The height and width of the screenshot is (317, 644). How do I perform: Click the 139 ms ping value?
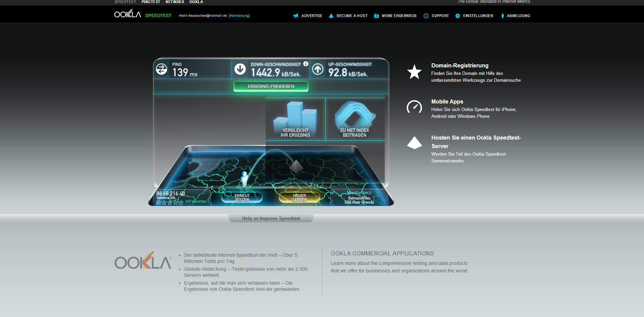point(185,72)
